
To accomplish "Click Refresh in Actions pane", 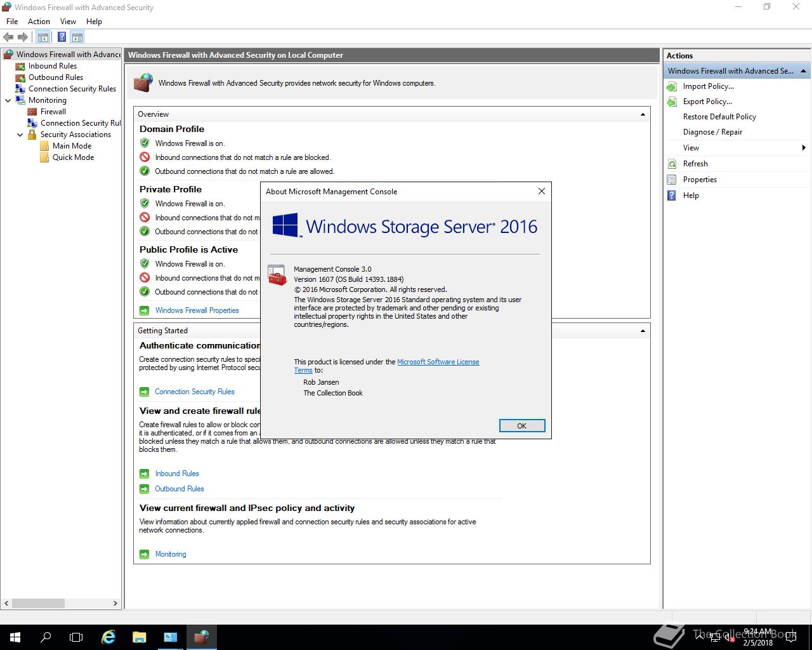I will 695,164.
